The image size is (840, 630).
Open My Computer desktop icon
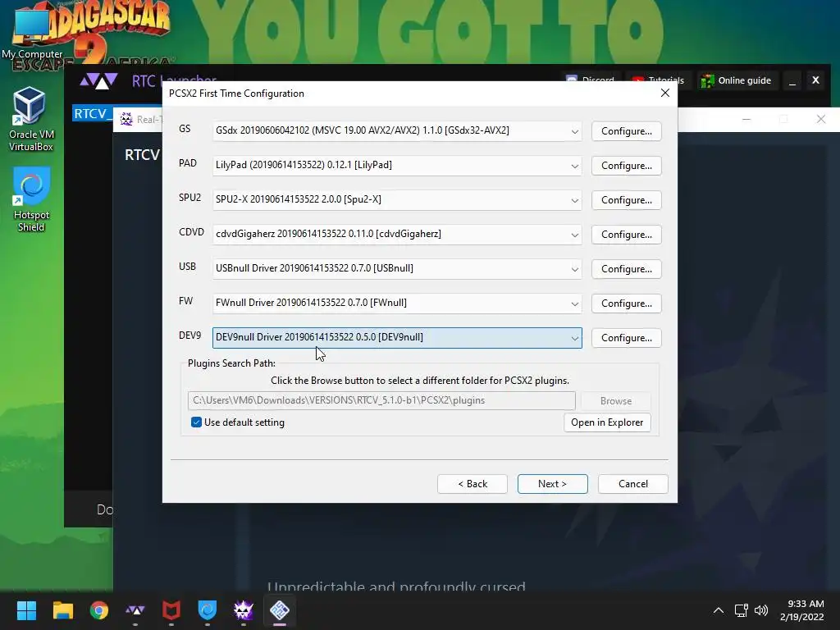click(32, 34)
